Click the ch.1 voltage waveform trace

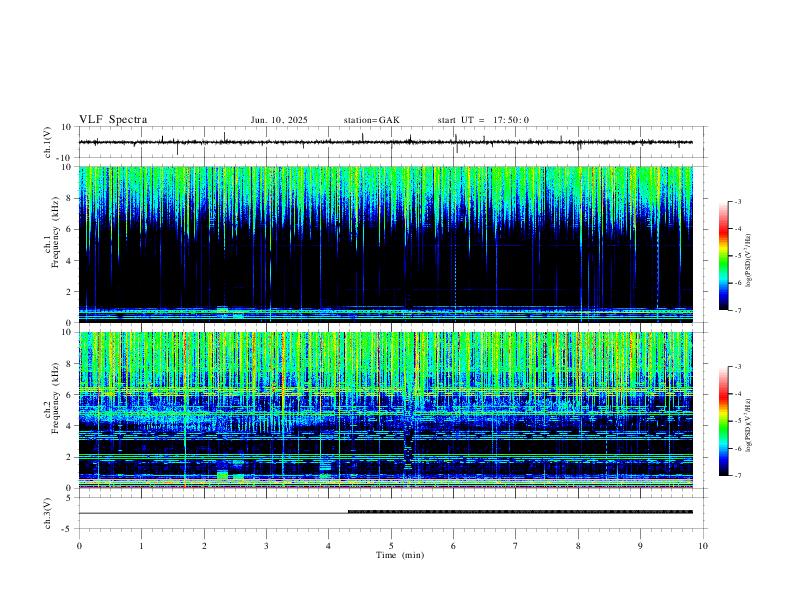(x=385, y=142)
